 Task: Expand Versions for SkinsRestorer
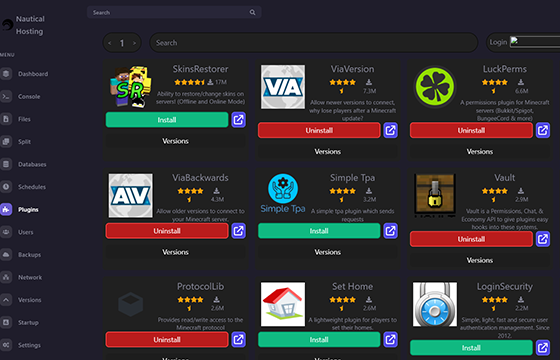(175, 141)
